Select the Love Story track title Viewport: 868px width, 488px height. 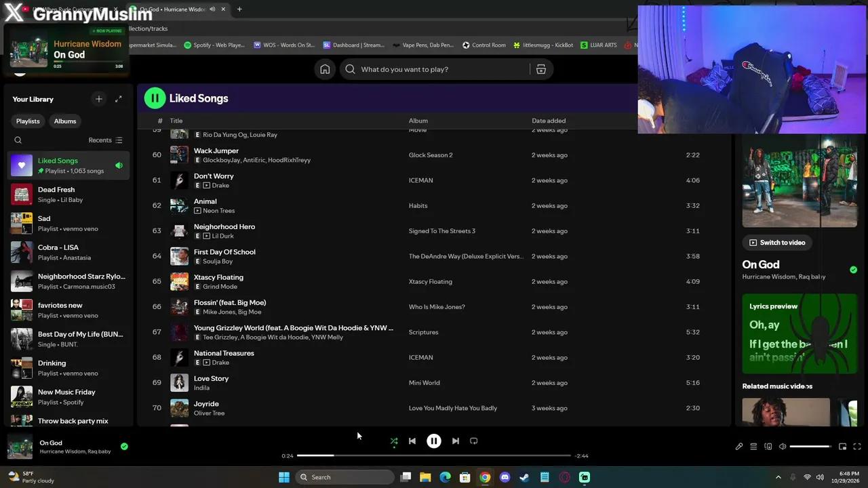tap(211, 378)
